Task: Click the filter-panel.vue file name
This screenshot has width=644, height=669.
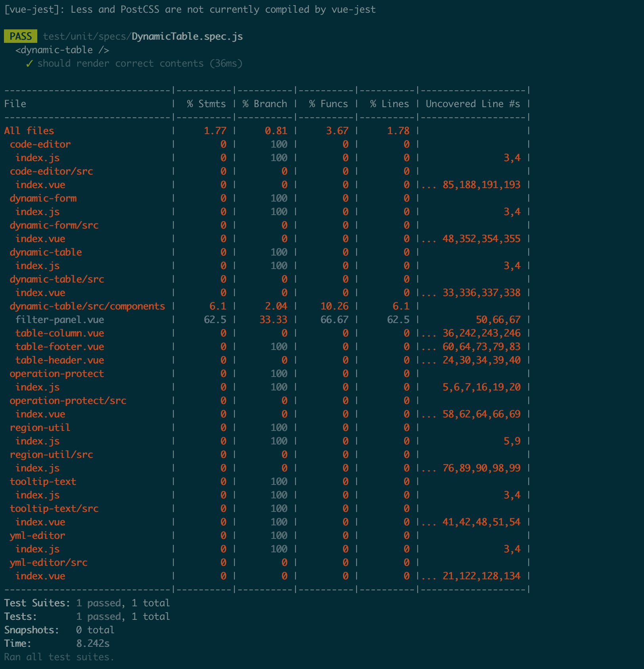Action: (59, 320)
